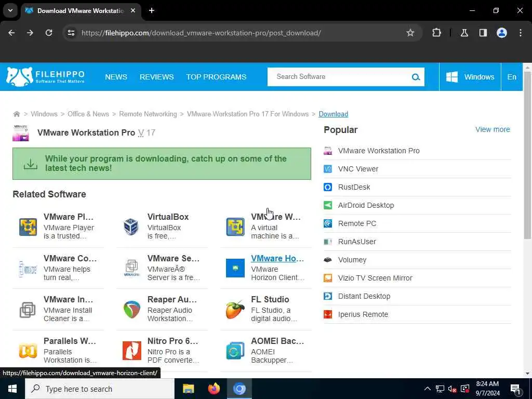The width and height of the screenshot is (532, 399).
Task: Open Firefox from the taskbar
Action: 214,389
